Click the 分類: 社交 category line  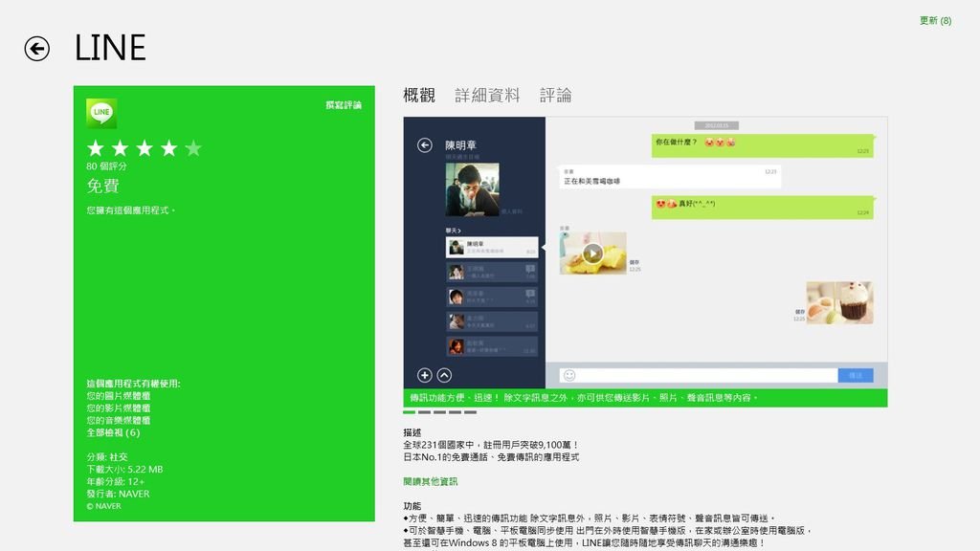(107, 456)
